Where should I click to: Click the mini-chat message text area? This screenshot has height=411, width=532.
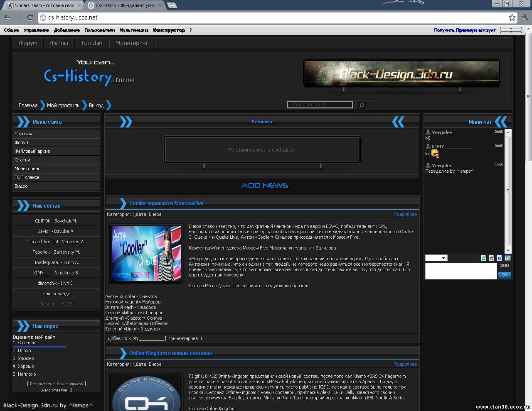tap(461, 271)
